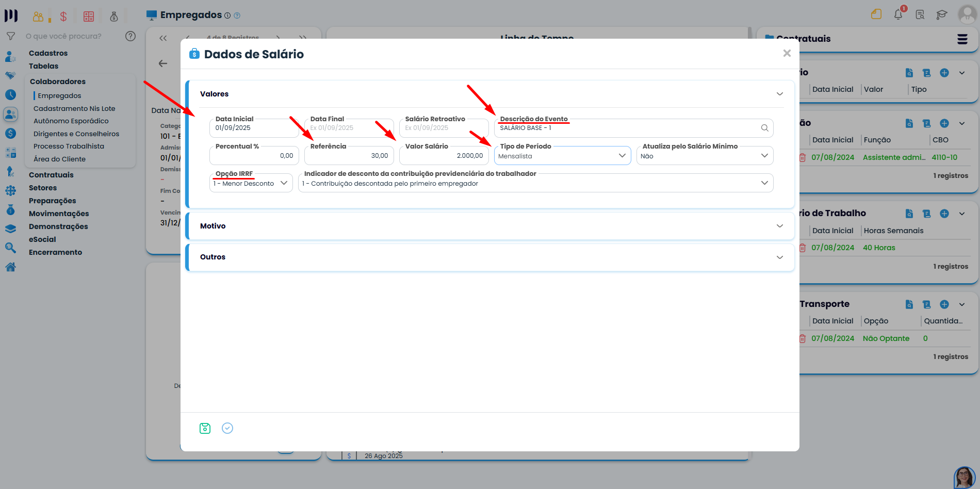
Task: Open the Opção IRRF dropdown
Action: point(251,183)
